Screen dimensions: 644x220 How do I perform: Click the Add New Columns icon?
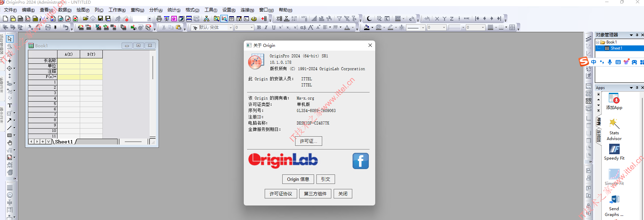point(264,19)
